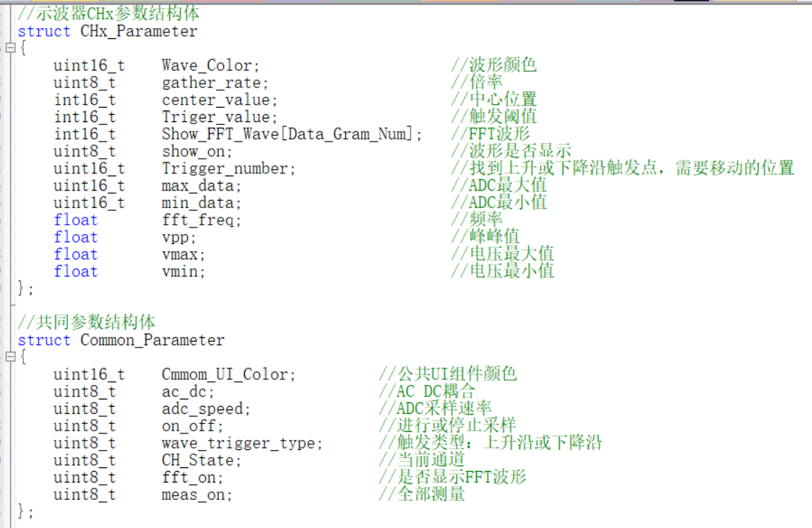Click struct keyword before CHx_Parameter

[44, 32]
